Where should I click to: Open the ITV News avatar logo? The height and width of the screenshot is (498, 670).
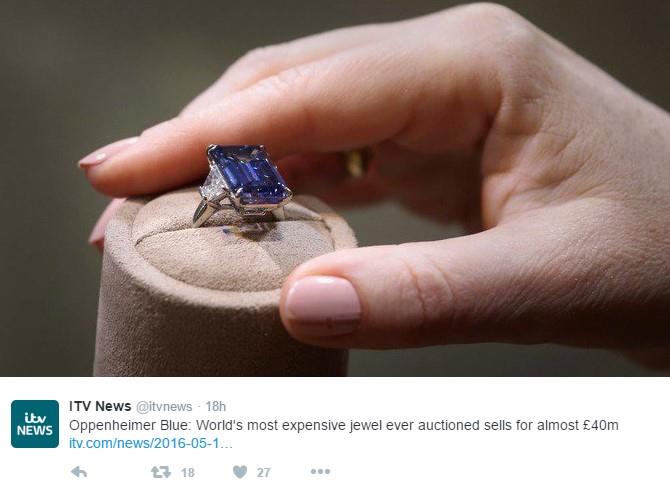(x=35, y=424)
